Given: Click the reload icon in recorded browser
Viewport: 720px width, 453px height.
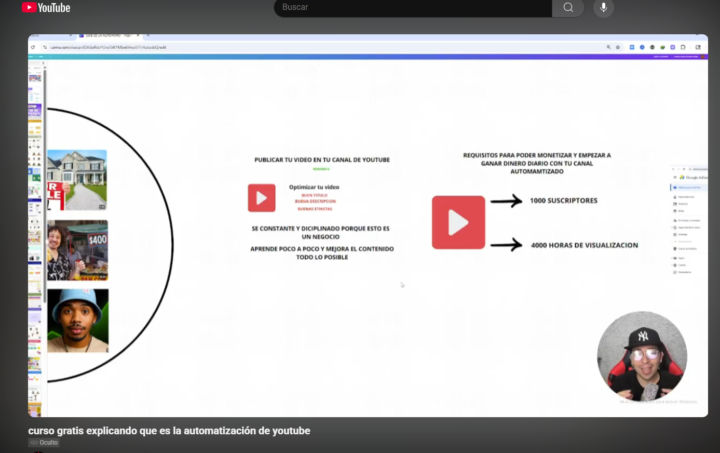Looking at the screenshot, I should pos(33,47).
